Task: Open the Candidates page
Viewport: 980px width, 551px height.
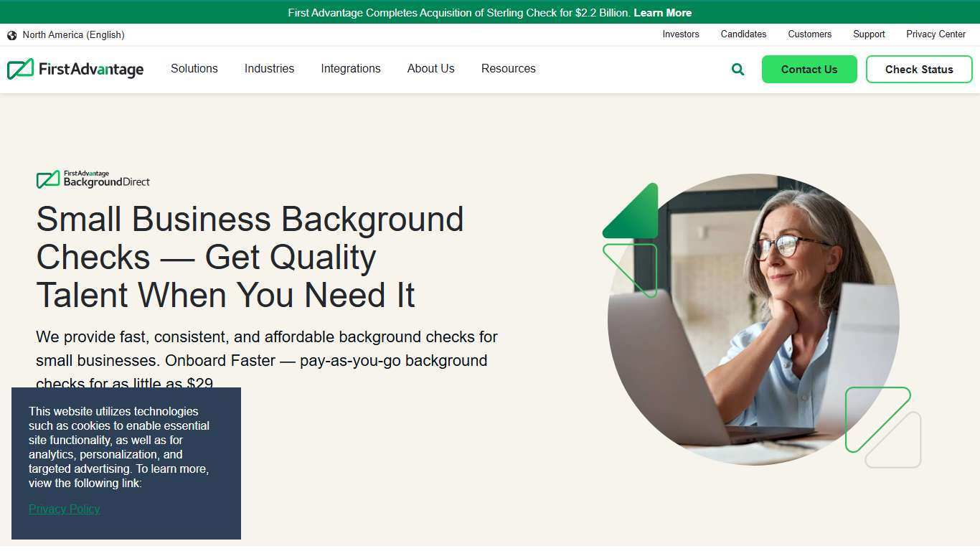Action: coord(743,34)
